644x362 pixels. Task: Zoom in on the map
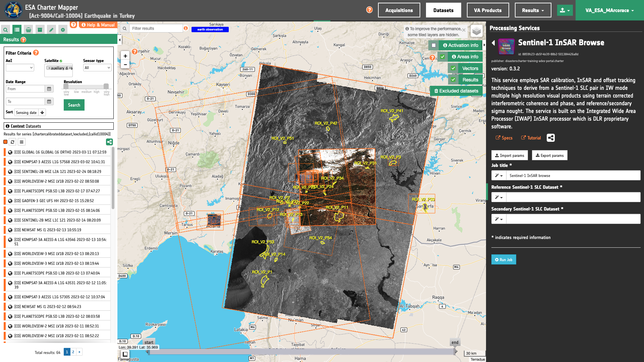pos(125,56)
